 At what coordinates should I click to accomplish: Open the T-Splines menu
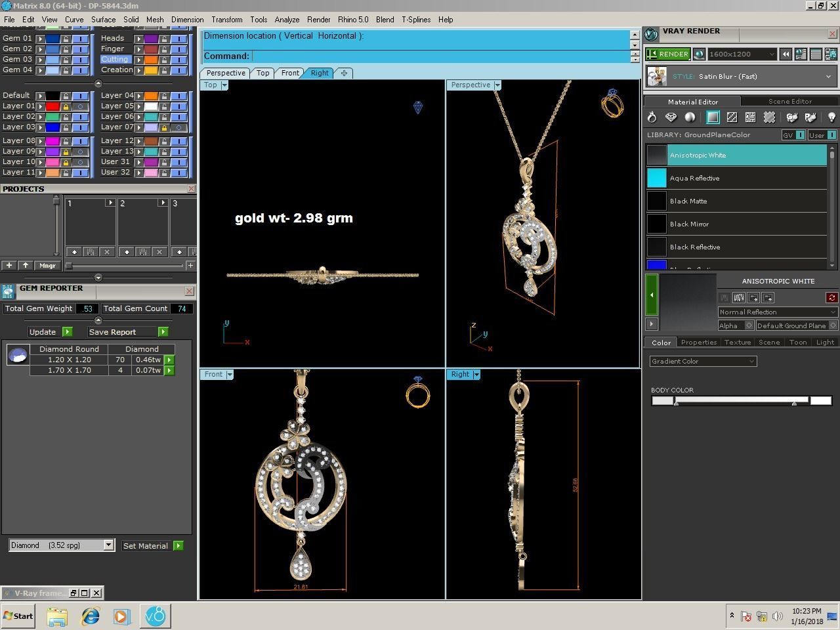pyautogui.click(x=416, y=20)
